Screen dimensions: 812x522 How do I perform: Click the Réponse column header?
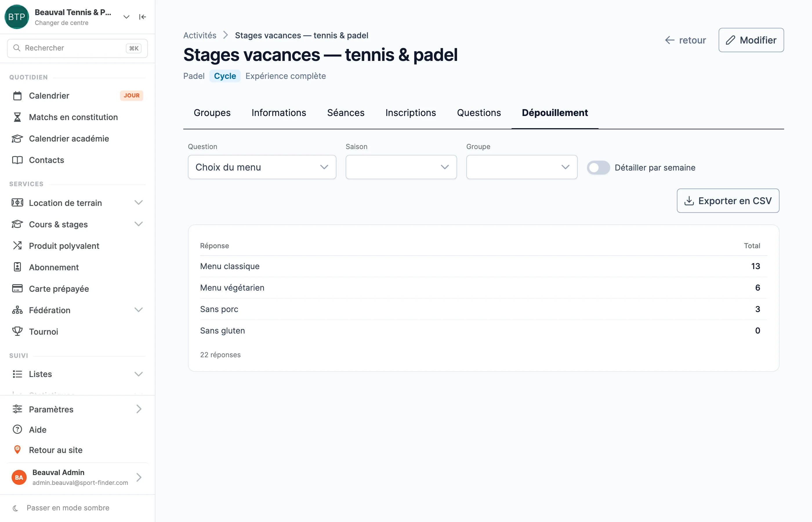[x=214, y=246]
